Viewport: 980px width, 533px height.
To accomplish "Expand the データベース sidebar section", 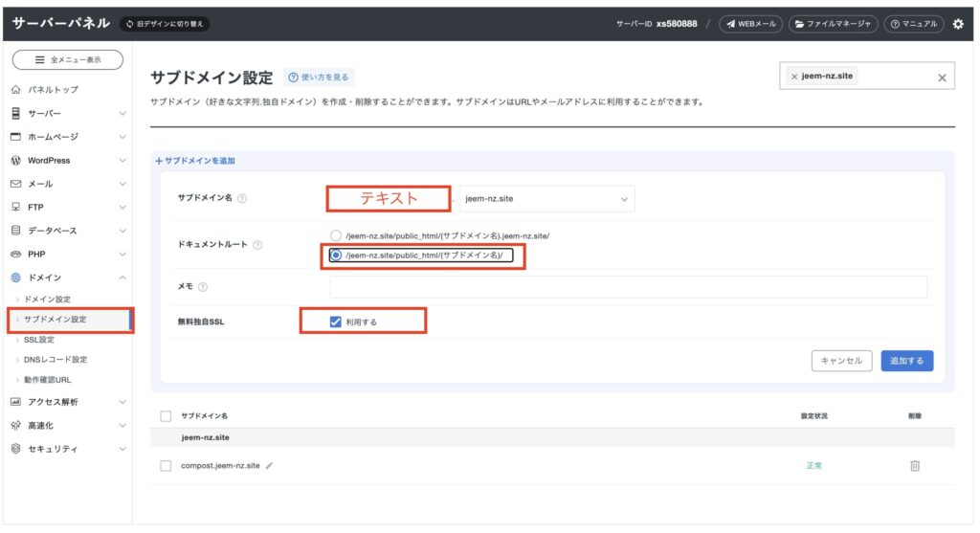I will click(67, 231).
